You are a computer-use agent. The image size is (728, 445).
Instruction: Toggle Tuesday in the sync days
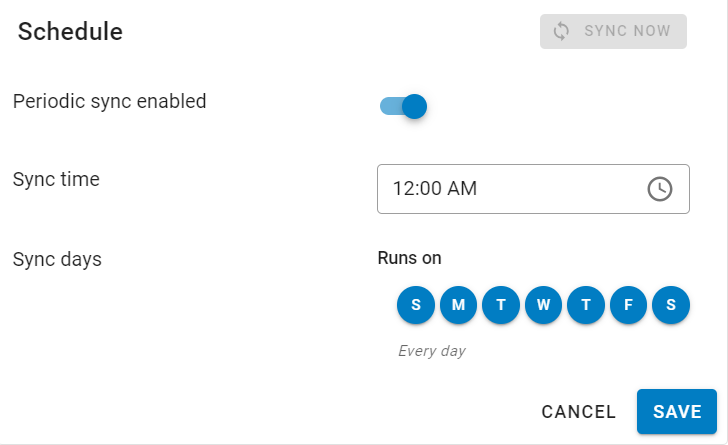click(501, 305)
